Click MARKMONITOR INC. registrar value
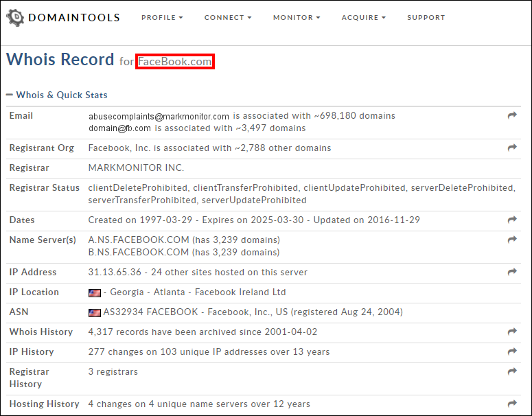Image resolution: width=532 pixels, height=416 pixels. [x=136, y=167]
